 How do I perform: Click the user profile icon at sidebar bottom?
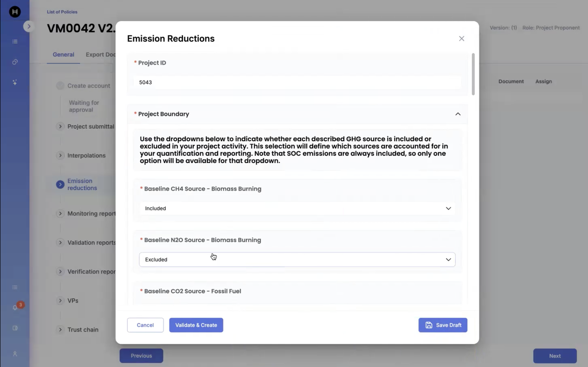coord(15,354)
